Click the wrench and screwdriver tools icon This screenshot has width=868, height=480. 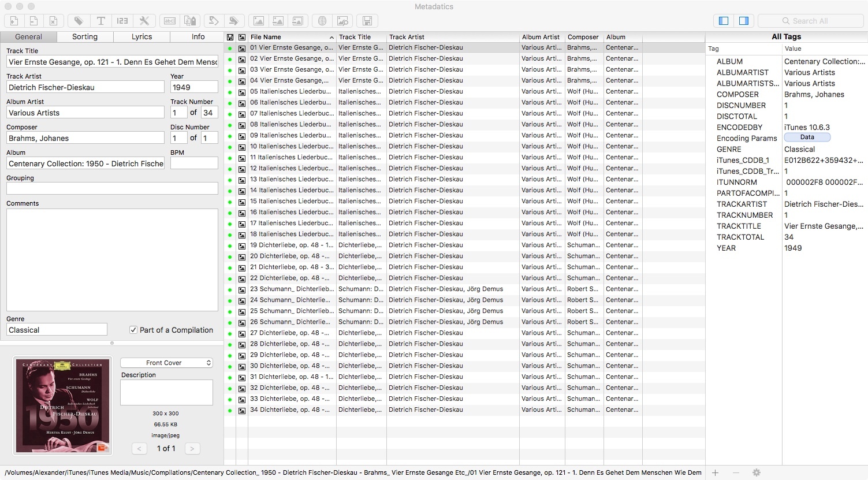[x=144, y=21]
